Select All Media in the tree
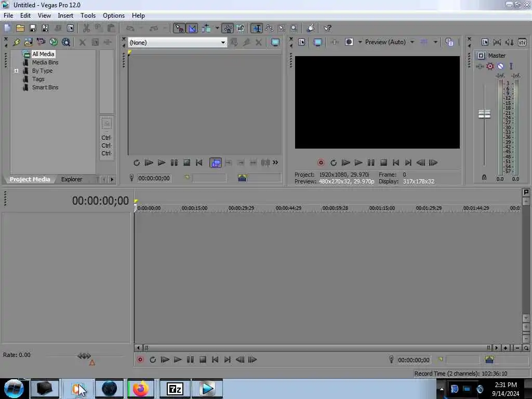 [43, 54]
